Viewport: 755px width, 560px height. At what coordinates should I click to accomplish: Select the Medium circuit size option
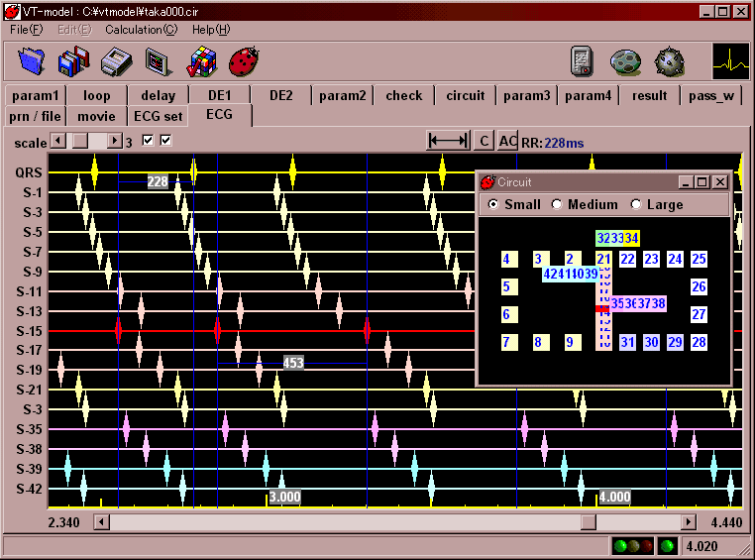pyautogui.click(x=557, y=205)
